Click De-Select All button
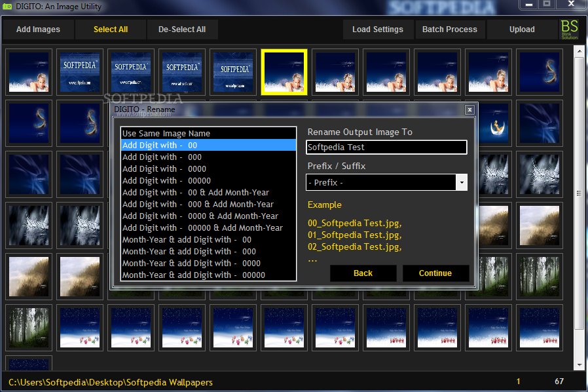 [x=182, y=29]
